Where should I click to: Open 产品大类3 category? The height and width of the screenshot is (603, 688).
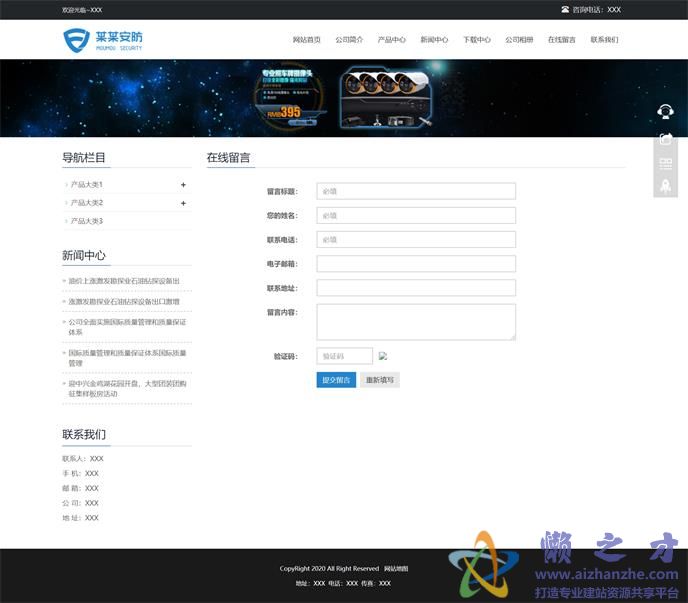pos(86,221)
